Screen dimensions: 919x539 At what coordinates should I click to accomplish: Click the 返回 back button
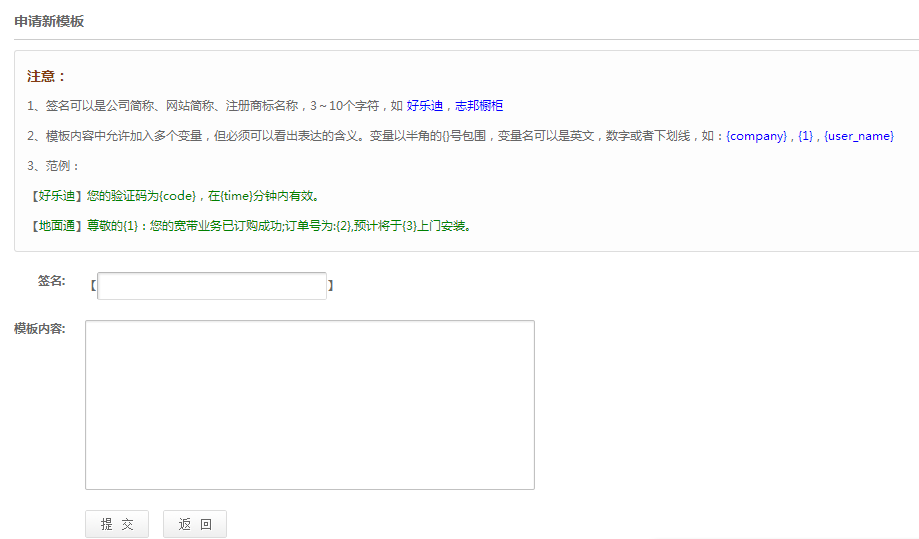pyautogui.click(x=195, y=524)
